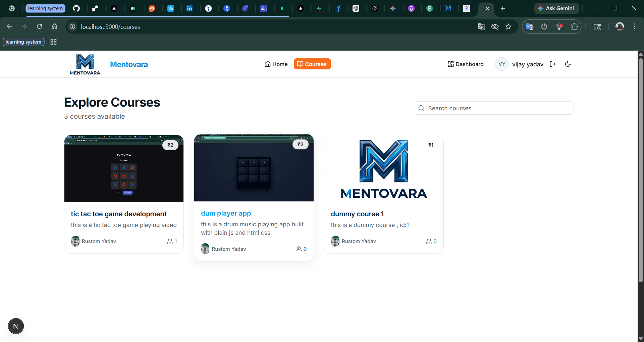
Task: Click the tic tac toe course description
Action: point(124,225)
